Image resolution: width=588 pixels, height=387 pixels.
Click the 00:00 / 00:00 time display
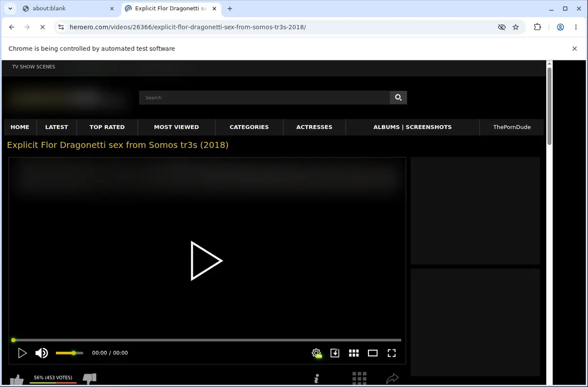[110, 353]
